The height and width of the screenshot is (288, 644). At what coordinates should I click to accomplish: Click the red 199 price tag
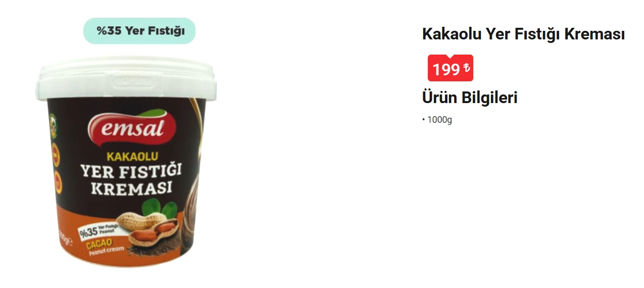[451, 68]
